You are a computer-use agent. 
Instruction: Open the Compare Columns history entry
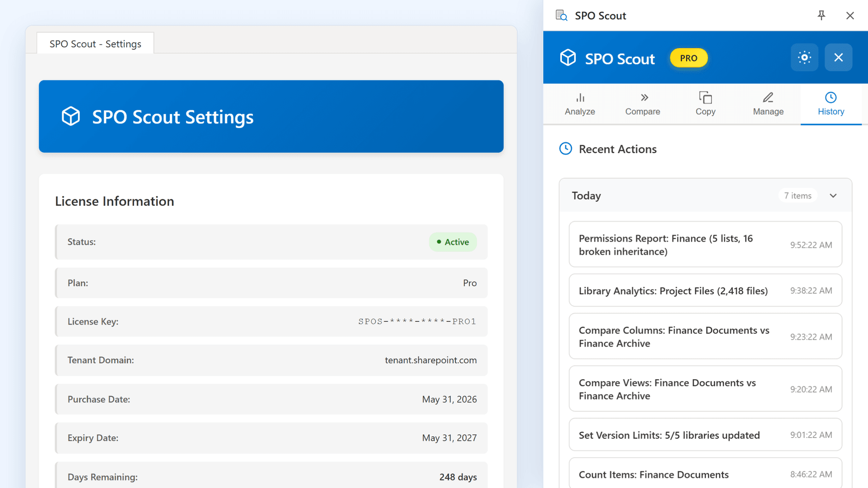(x=705, y=336)
